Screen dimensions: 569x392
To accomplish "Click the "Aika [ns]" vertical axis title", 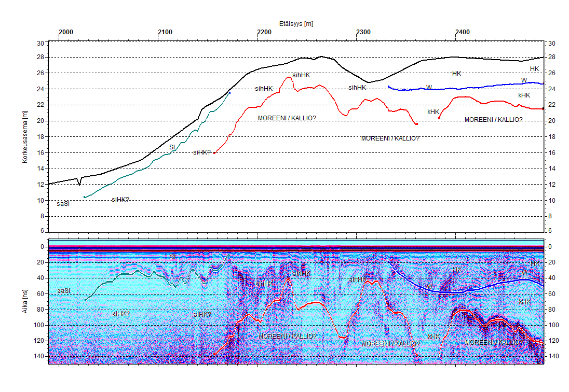I will tap(25, 302).
